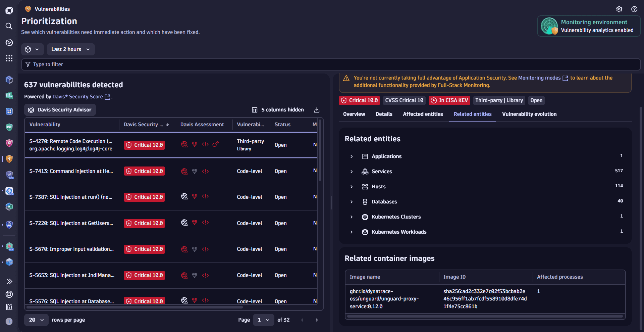Click the Third-party | Library tag
Viewport: 644px width, 332px height.
499,100
